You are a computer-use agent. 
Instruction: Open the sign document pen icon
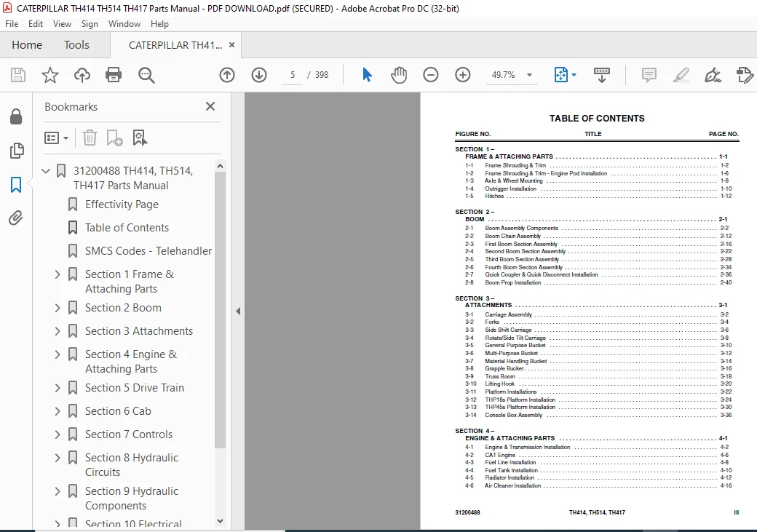[713, 75]
